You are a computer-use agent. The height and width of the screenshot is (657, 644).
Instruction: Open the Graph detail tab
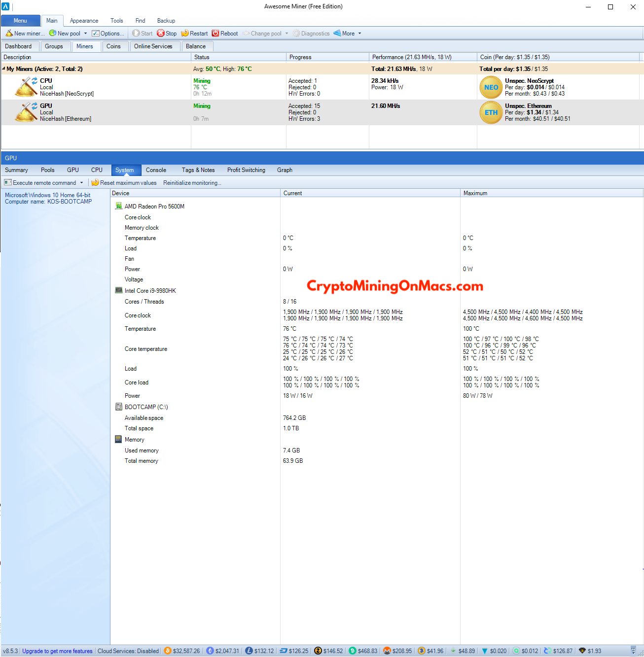(285, 170)
